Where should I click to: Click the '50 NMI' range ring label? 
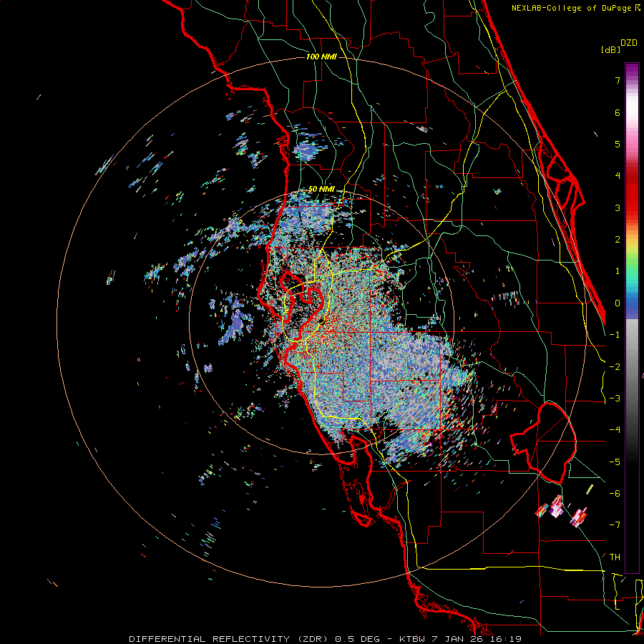click(321, 190)
